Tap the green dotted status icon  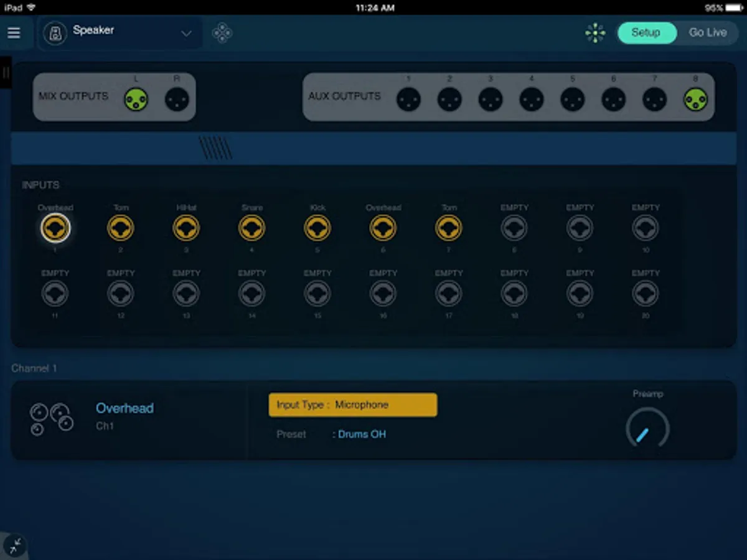(595, 33)
